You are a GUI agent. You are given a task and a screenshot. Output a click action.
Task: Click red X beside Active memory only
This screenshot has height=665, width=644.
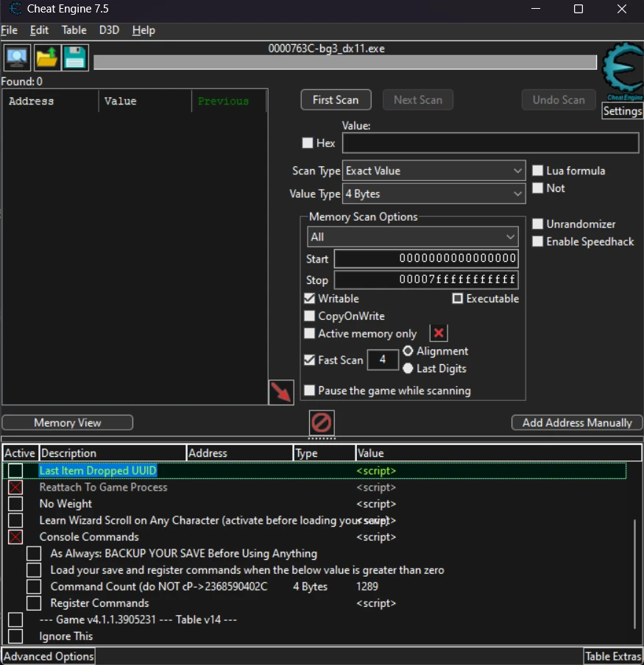tap(439, 333)
